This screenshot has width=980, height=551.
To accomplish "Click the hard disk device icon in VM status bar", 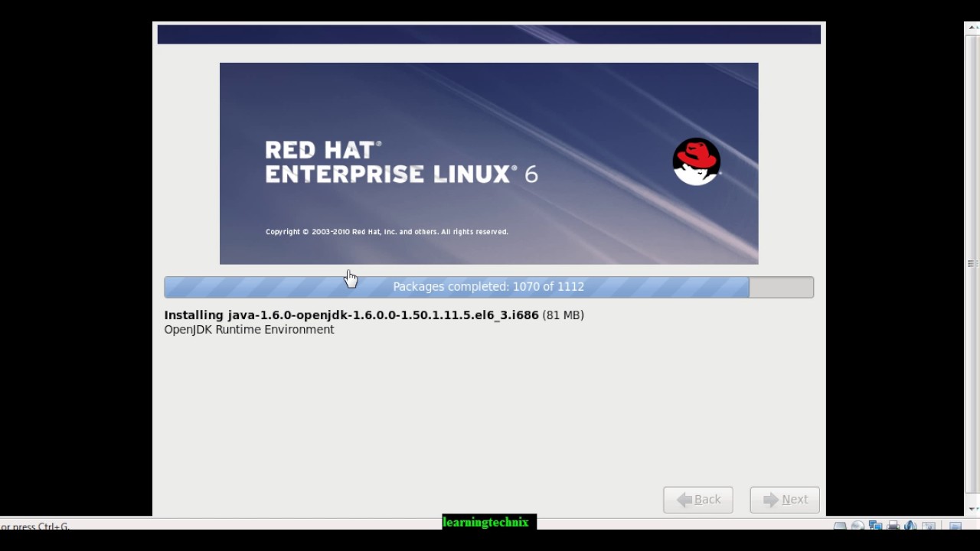I will click(840, 525).
